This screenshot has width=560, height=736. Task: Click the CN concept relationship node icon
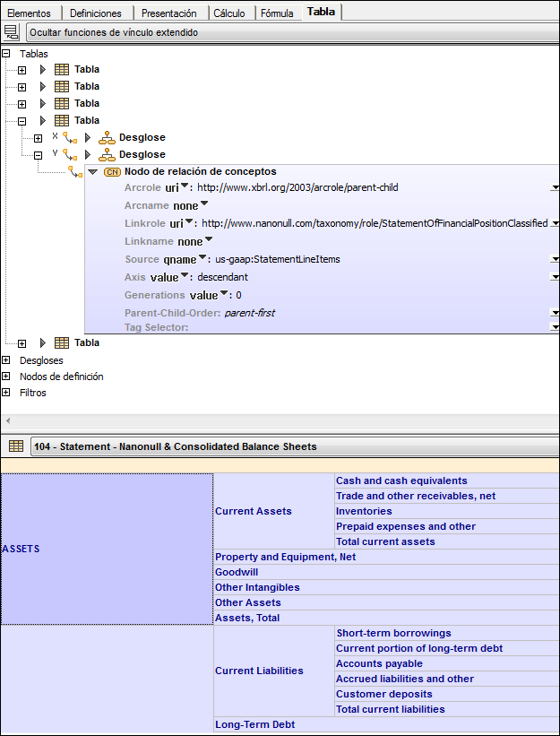(112, 171)
